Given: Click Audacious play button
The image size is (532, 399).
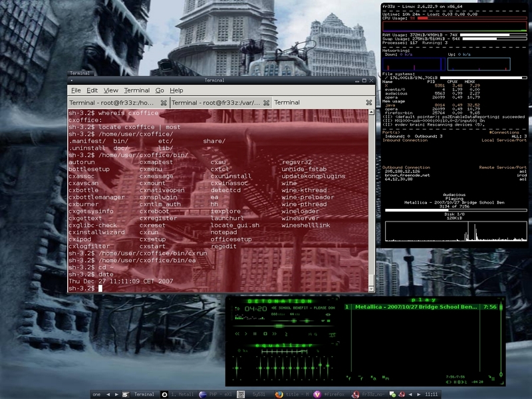Looking at the screenshot, I should point(245,334).
